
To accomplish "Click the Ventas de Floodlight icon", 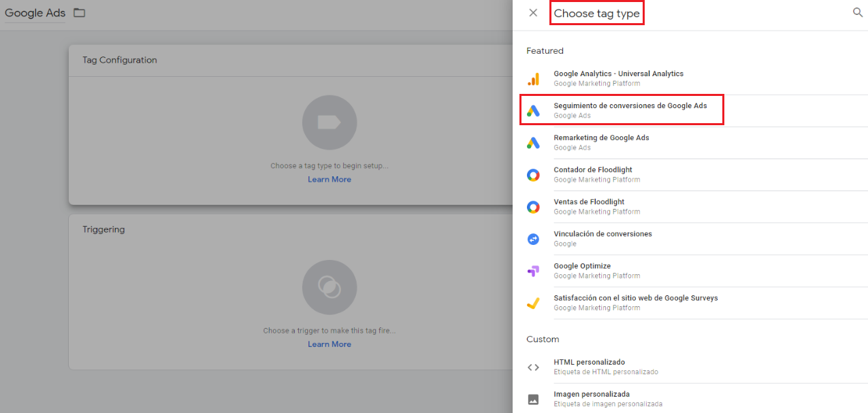I will point(534,207).
